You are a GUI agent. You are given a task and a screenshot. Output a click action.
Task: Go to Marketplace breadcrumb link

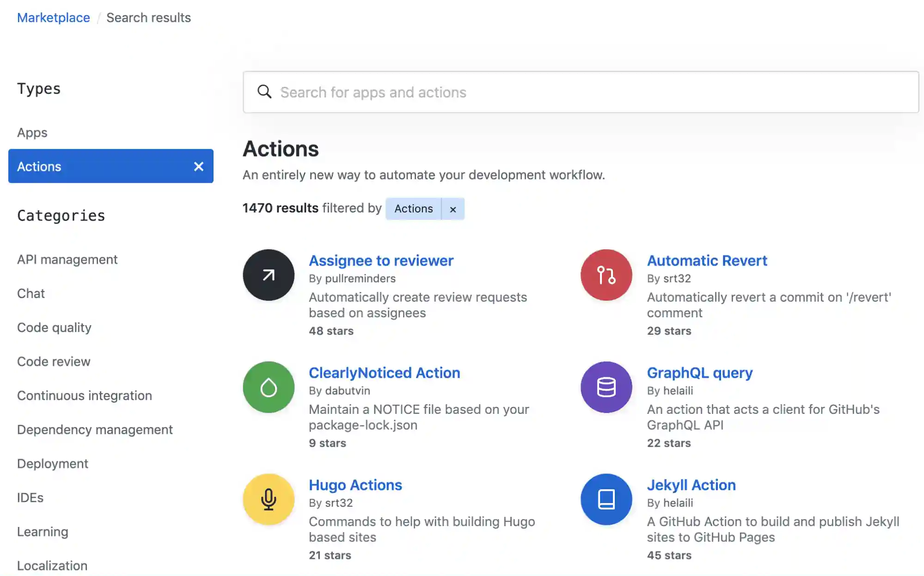(54, 18)
